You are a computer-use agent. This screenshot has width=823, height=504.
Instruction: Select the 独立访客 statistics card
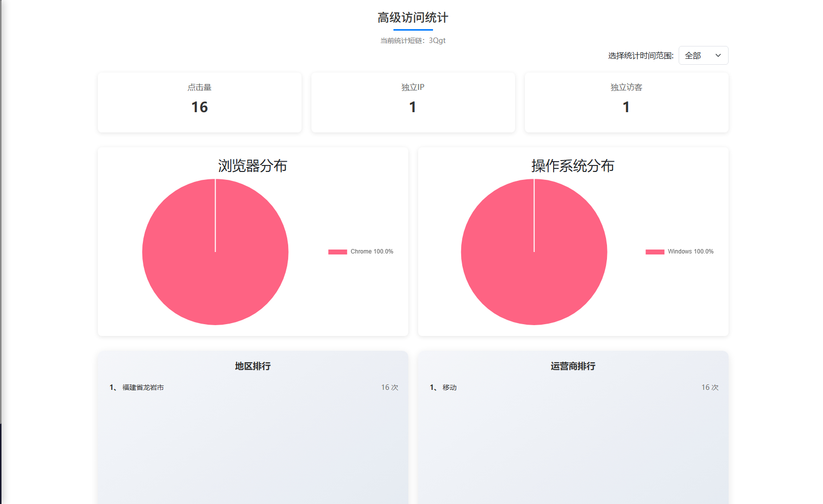[x=626, y=102]
